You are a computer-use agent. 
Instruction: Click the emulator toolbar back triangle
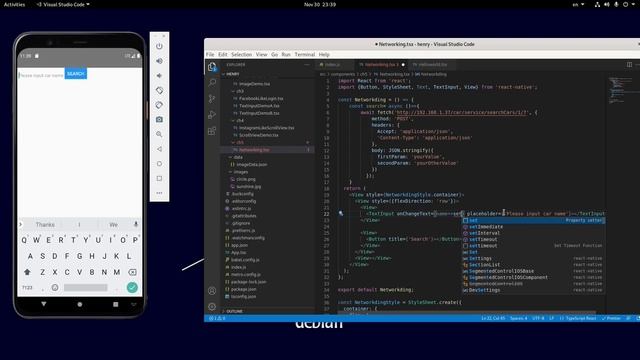[159, 149]
